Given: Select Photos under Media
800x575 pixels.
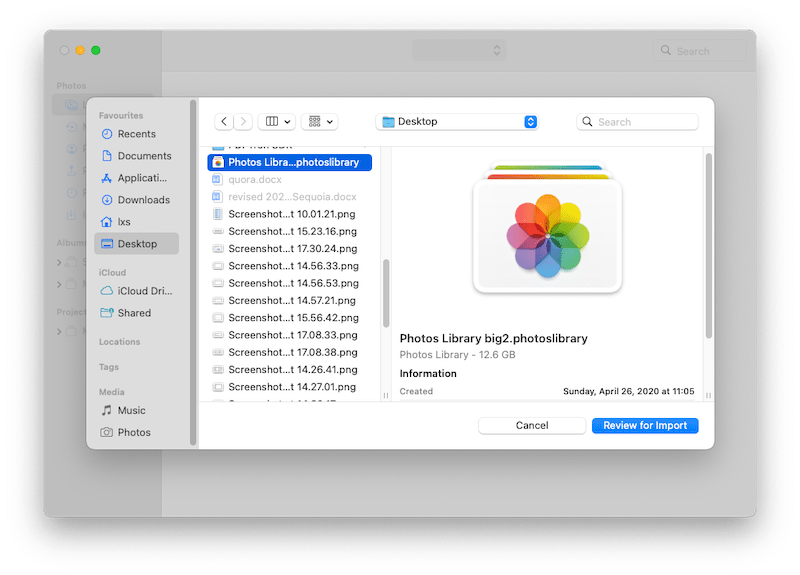Looking at the screenshot, I should coord(136,432).
